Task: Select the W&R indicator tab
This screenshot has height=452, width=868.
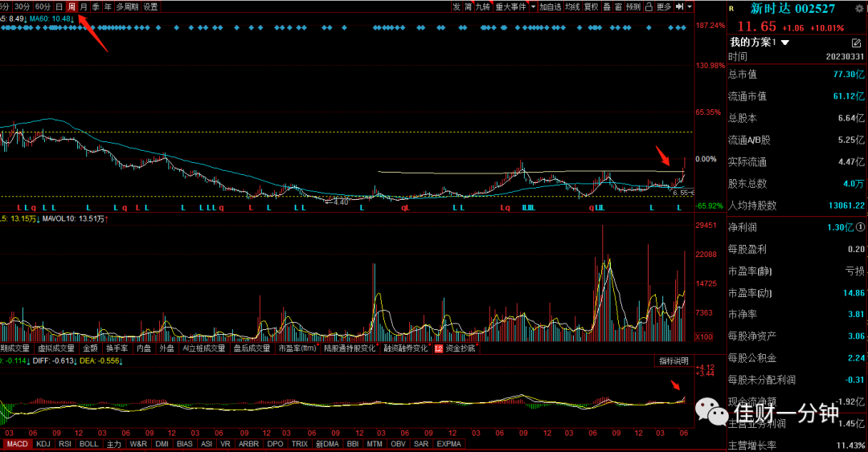Action: pyautogui.click(x=138, y=444)
